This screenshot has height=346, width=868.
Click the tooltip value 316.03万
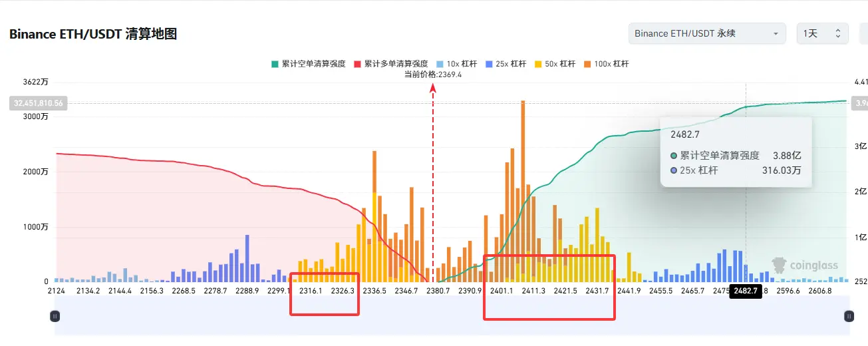pos(782,170)
